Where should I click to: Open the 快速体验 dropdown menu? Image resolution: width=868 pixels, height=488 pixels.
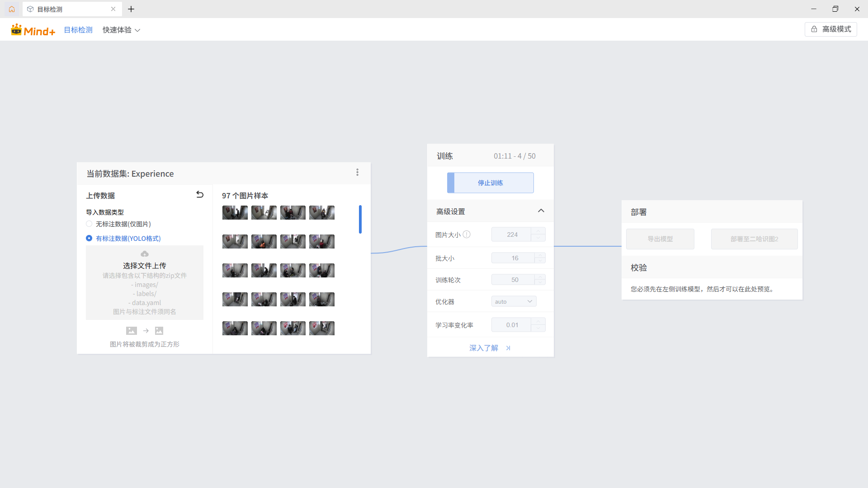click(x=121, y=30)
